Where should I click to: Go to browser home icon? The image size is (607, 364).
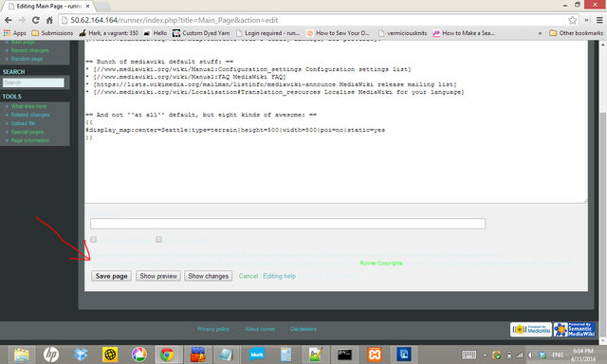click(49, 20)
